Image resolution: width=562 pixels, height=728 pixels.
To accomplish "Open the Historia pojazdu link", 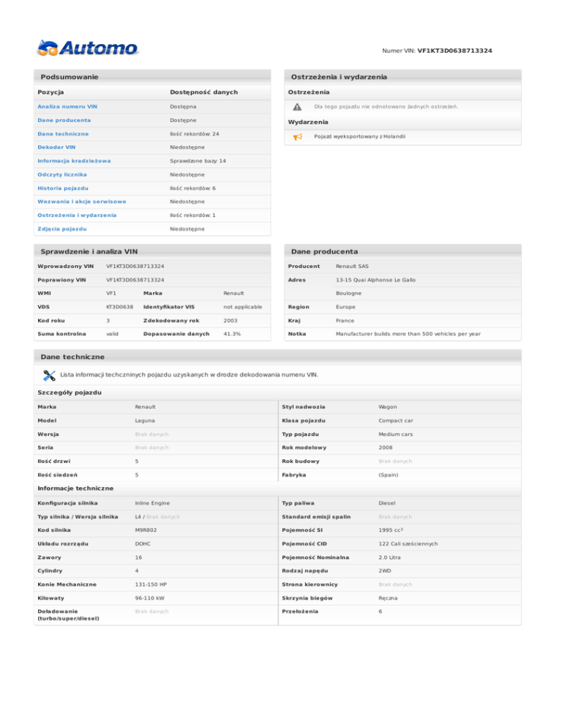I will (x=62, y=188).
